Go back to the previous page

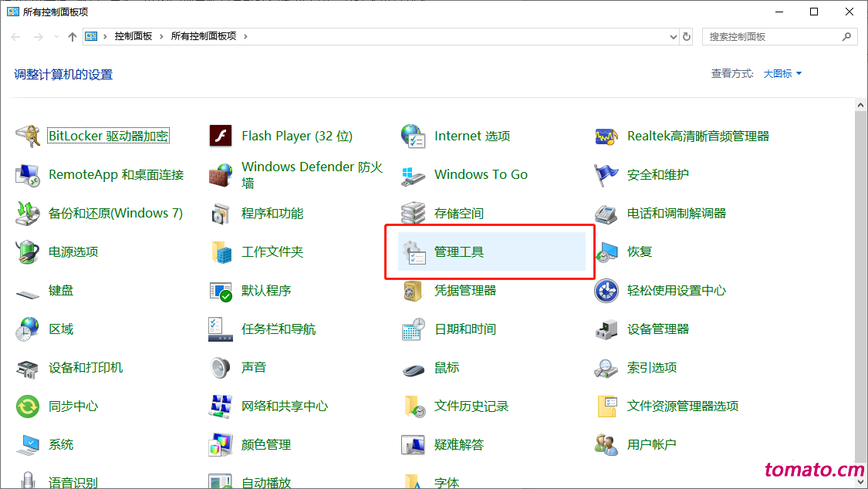coord(16,37)
